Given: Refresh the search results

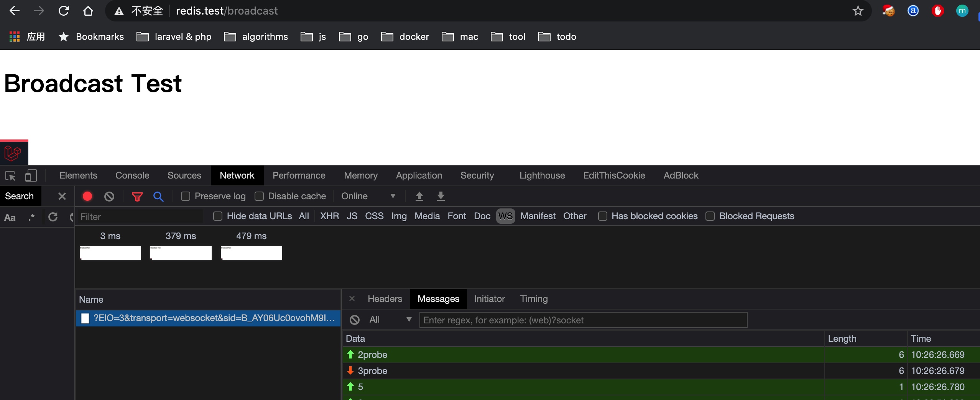Looking at the screenshot, I should [53, 217].
